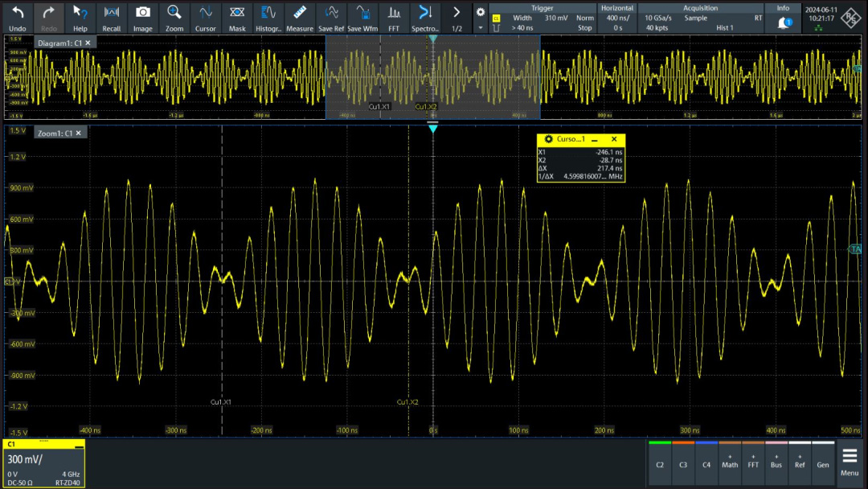Screen dimensions: 868x489
Task: Click the zoom area in overview diagram
Action: pos(433,77)
